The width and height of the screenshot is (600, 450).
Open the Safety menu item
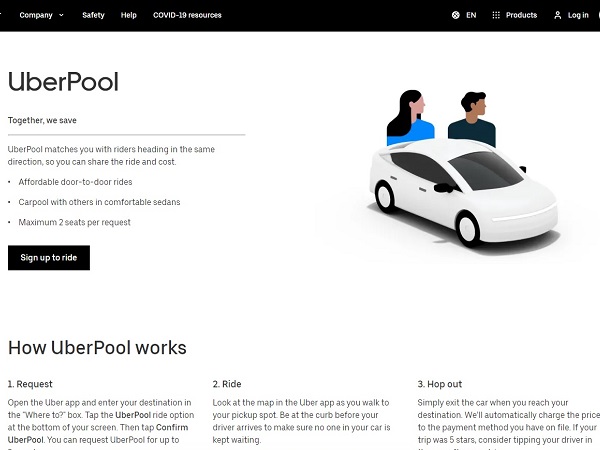pos(93,15)
